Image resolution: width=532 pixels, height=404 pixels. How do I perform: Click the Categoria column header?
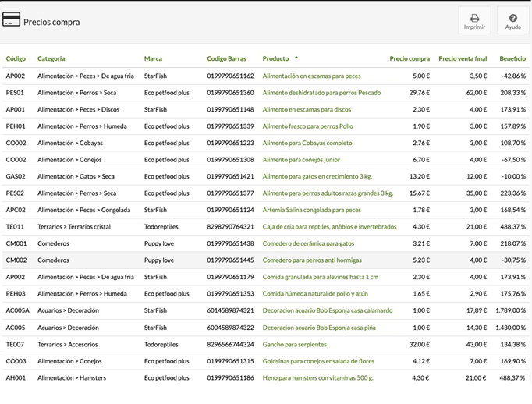(51, 58)
